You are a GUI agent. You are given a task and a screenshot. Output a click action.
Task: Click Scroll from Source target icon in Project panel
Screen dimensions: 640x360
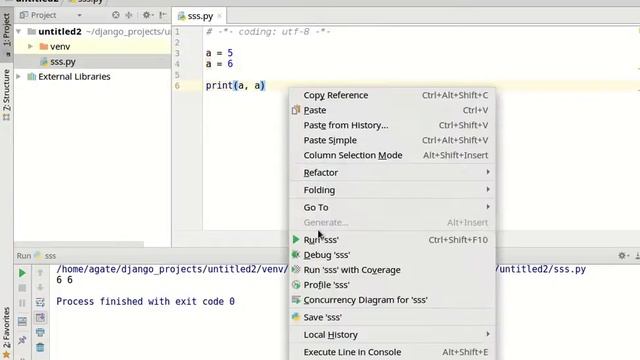tap(116, 15)
